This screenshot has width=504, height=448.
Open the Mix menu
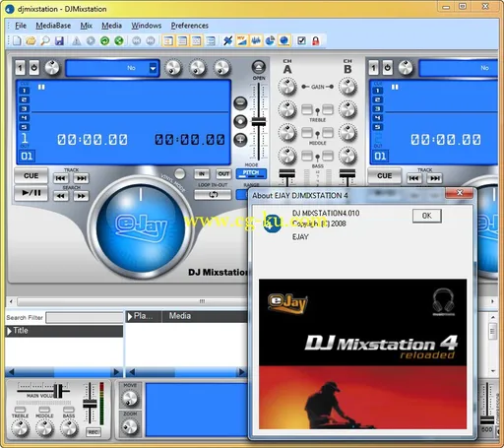tap(87, 26)
